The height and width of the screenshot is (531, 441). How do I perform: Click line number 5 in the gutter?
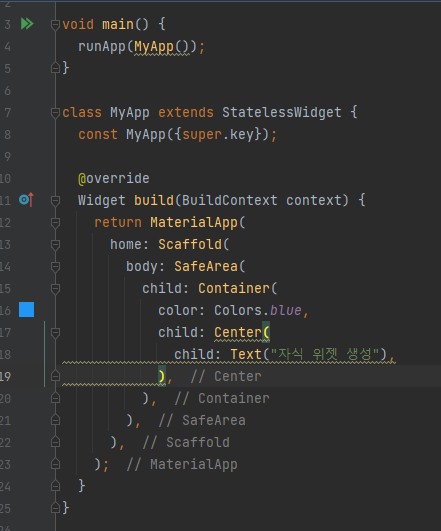pos(7,68)
